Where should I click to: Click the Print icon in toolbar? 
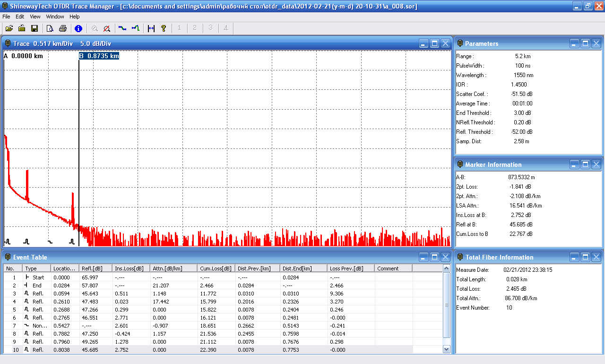[x=62, y=28]
